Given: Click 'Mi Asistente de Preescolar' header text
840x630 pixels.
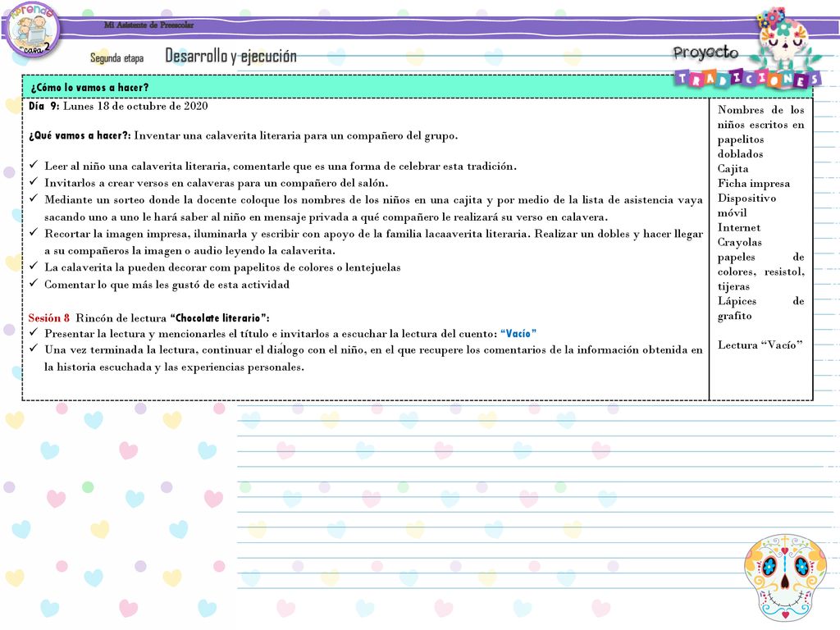Looking at the screenshot, I should [149, 25].
